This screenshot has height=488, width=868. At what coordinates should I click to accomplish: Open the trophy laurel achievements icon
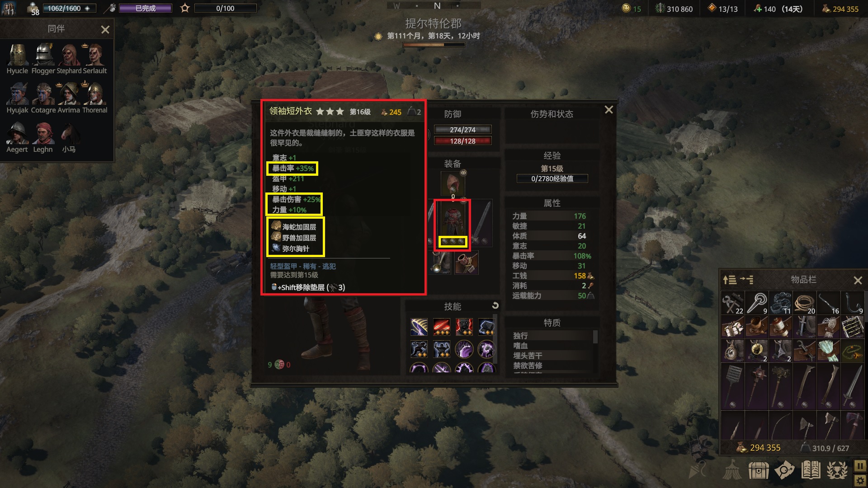click(837, 470)
